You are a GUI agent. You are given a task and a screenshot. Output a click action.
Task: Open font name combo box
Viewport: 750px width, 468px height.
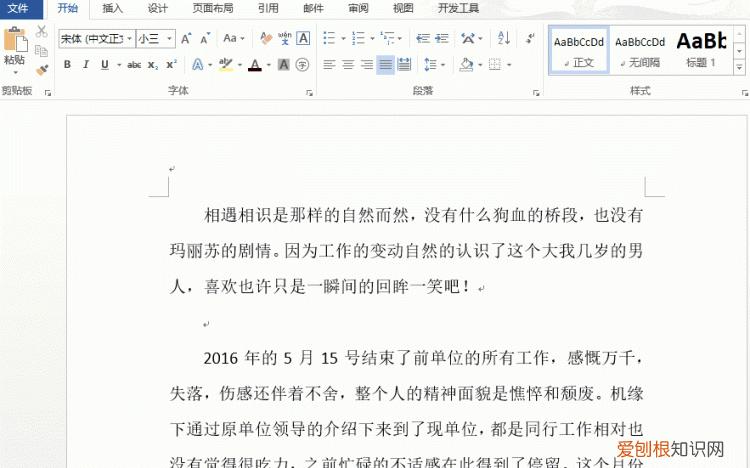(x=97, y=38)
